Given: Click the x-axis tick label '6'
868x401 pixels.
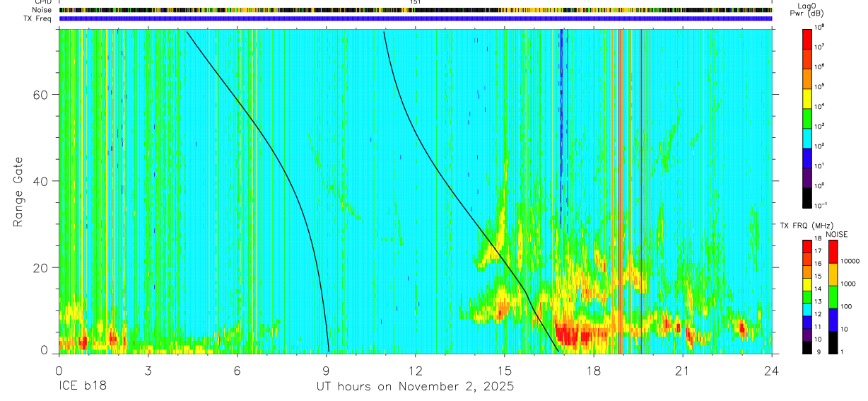Looking at the screenshot, I should [237, 371].
